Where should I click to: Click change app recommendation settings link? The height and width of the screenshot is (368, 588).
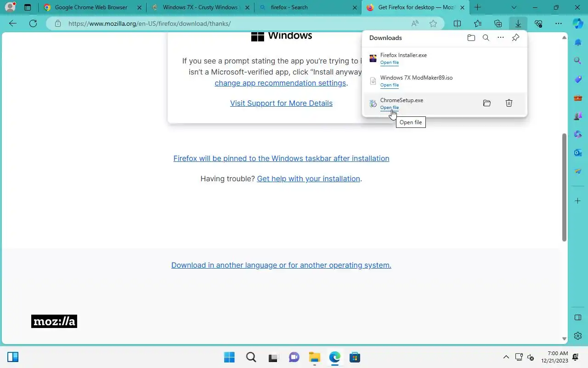(280, 83)
